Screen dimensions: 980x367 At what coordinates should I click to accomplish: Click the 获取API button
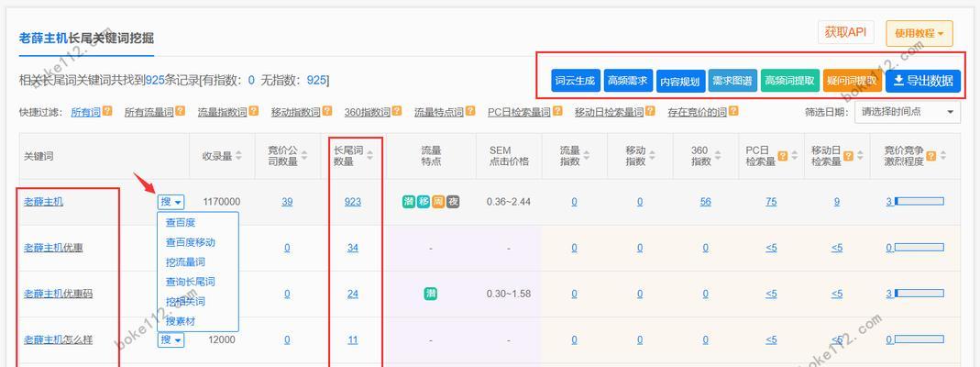coord(845,32)
